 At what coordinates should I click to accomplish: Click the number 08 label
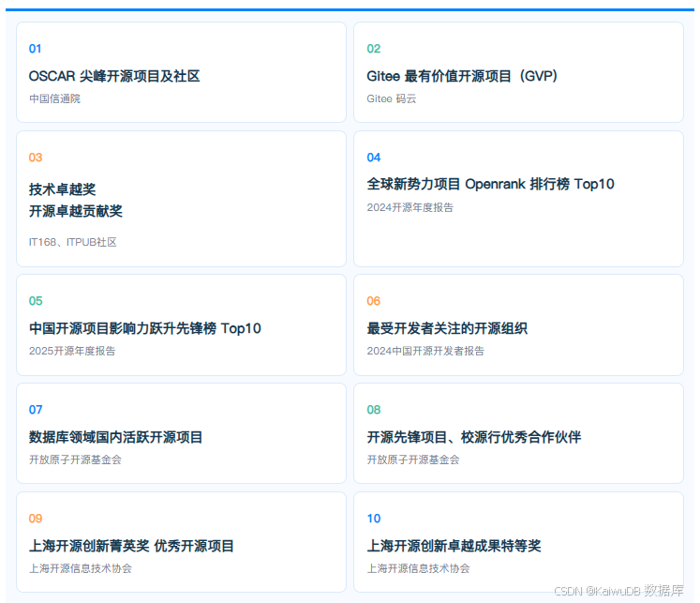click(374, 410)
